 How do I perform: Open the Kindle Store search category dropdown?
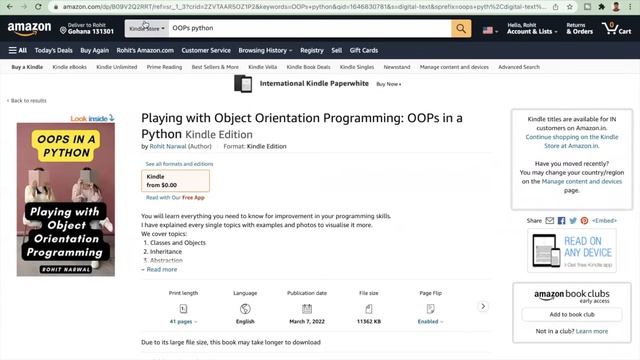[x=147, y=29]
